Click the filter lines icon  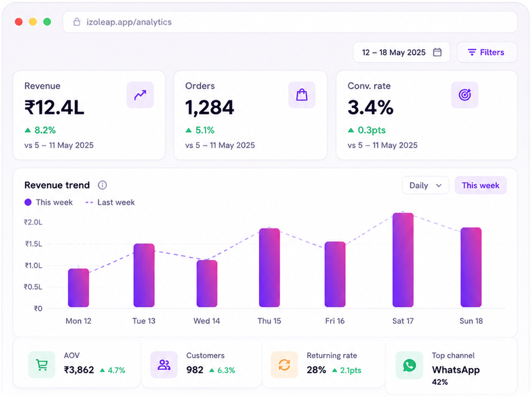pyautogui.click(x=472, y=52)
